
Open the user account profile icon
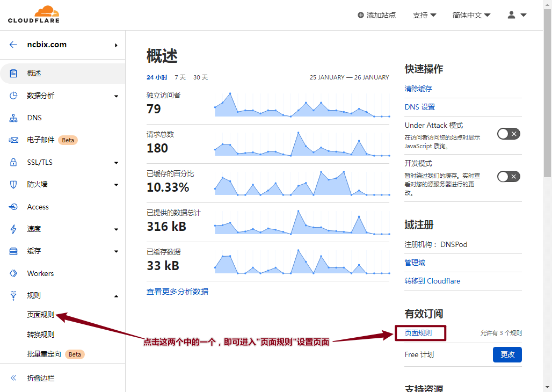pyautogui.click(x=512, y=15)
